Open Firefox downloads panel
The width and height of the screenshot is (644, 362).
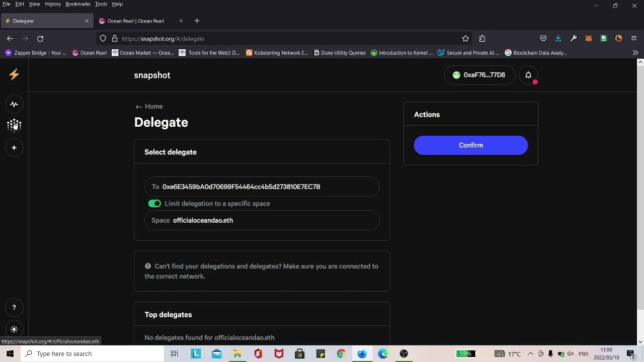[x=558, y=38]
